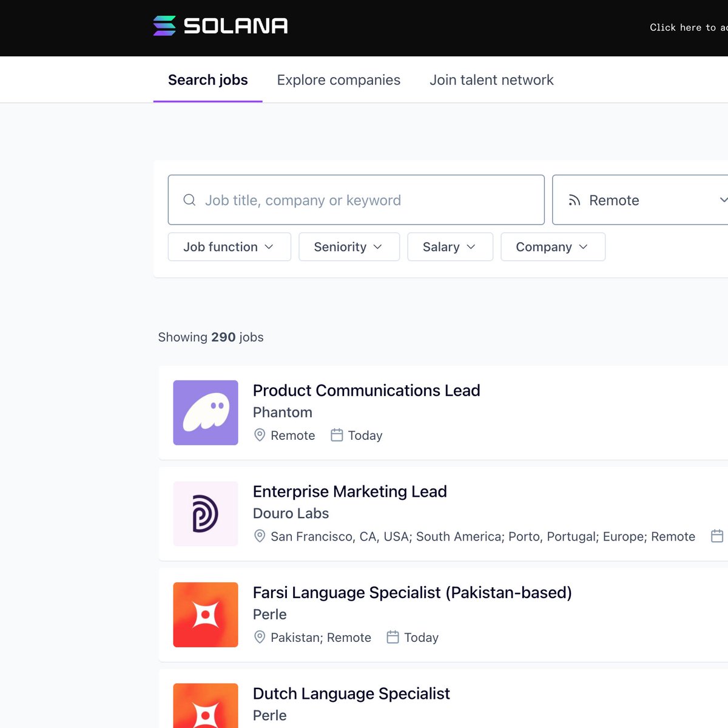Click the 'Click here to' header link
This screenshot has height=728, width=728.
pos(689,27)
